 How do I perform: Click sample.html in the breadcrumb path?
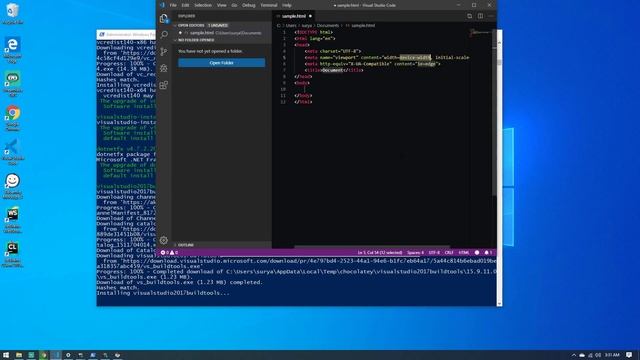[363, 25]
